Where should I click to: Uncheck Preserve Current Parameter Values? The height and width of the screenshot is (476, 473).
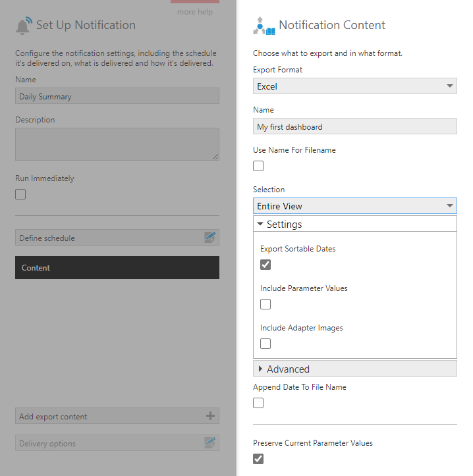pyautogui.click(x=258, y=458)
